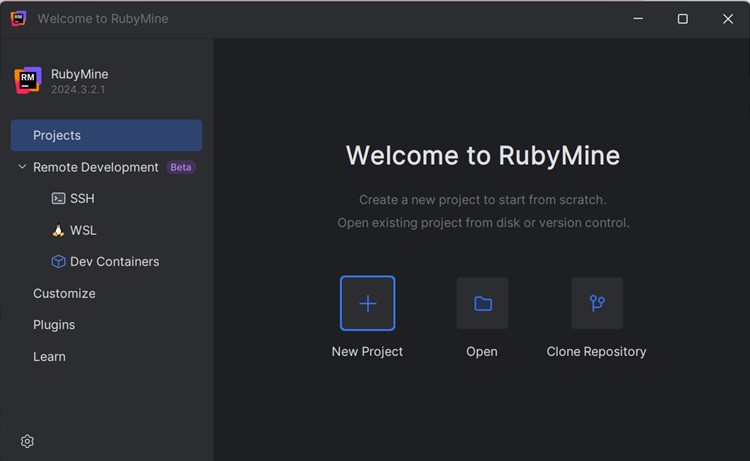Open the settings gear icon at sidebar bottom

point(27,441)
